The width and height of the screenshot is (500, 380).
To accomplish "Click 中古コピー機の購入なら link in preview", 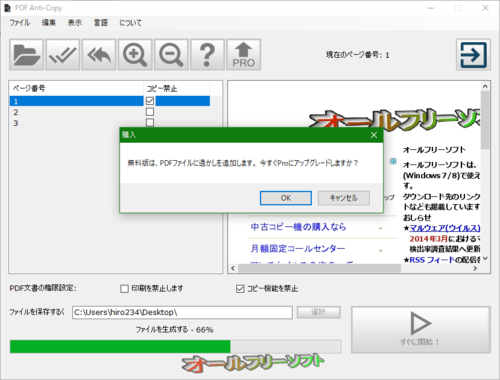I will coord(298,227).
